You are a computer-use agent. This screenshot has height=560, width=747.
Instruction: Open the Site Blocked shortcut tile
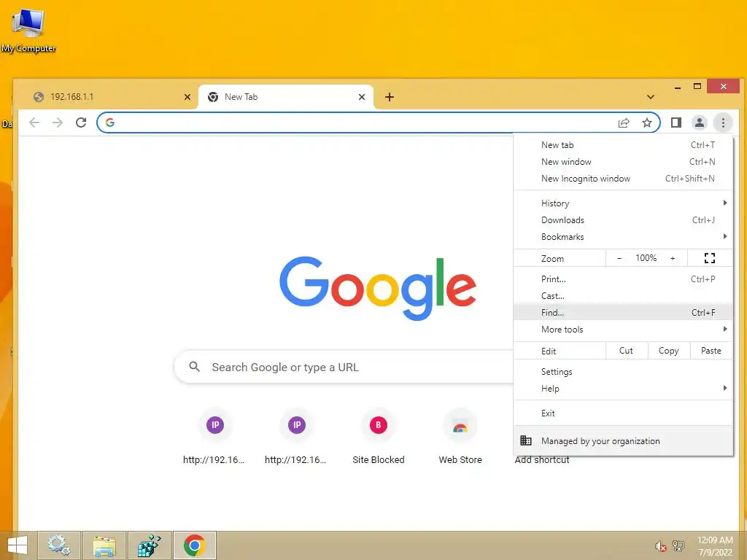click(x=379, y=425)
